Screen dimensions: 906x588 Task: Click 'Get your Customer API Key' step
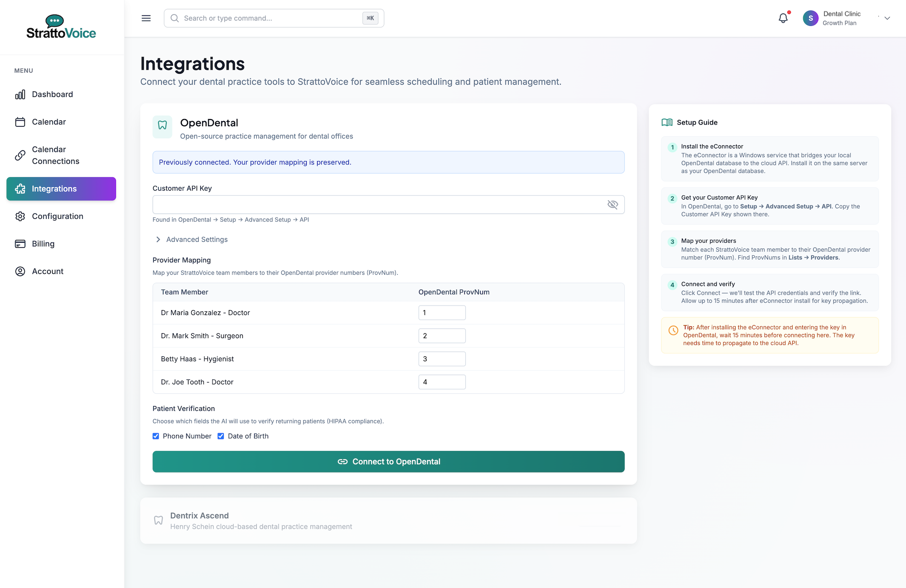point(770,206)
